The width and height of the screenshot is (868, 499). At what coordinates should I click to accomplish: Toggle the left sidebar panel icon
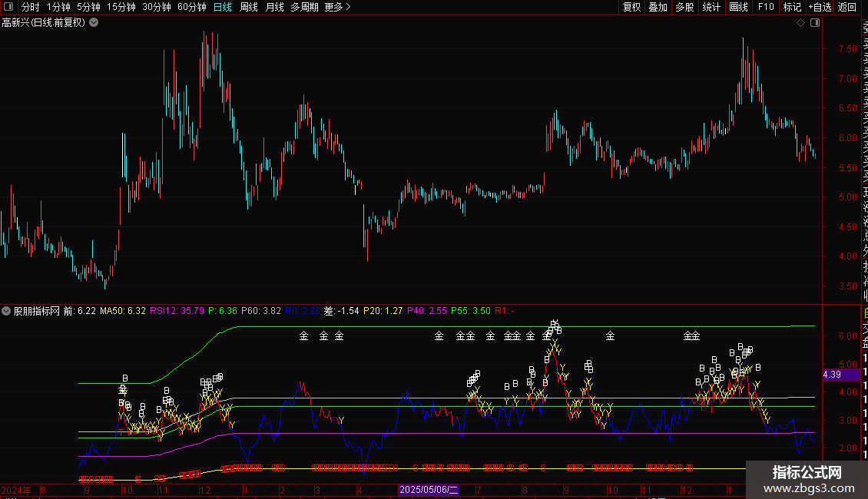point(8,7)
